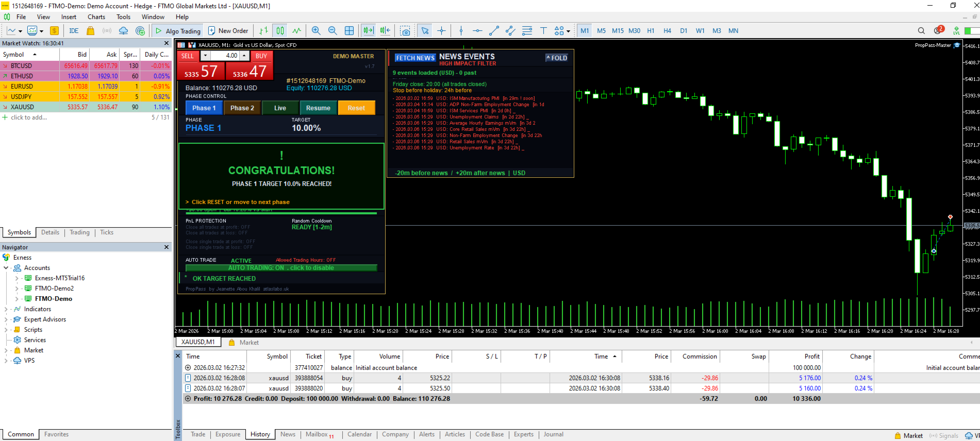The image size is (980, 441).
Task: Switch chart to candlestick display icon
Action: (280, 31)
